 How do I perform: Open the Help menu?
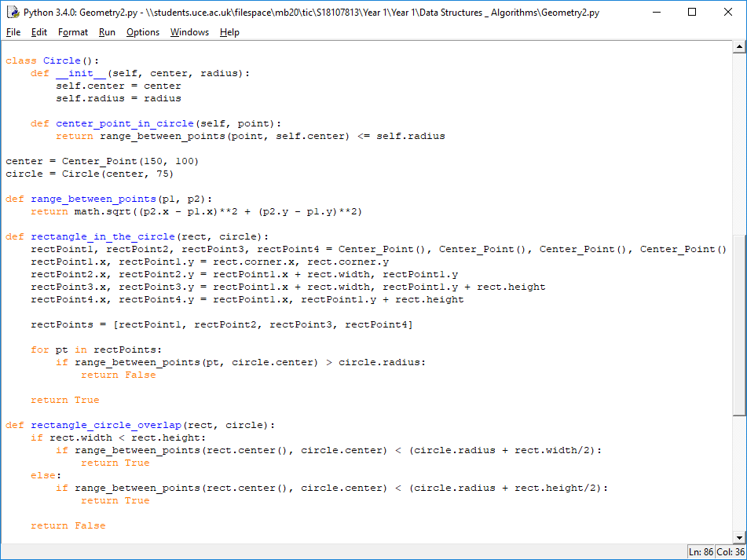click(229, 32)
